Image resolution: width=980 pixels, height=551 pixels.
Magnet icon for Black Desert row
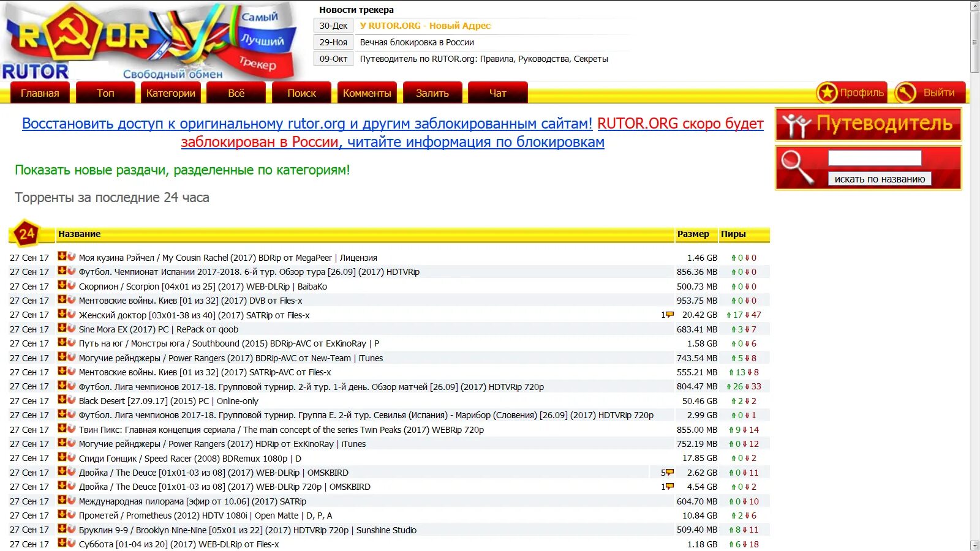[x=72, y=400]
